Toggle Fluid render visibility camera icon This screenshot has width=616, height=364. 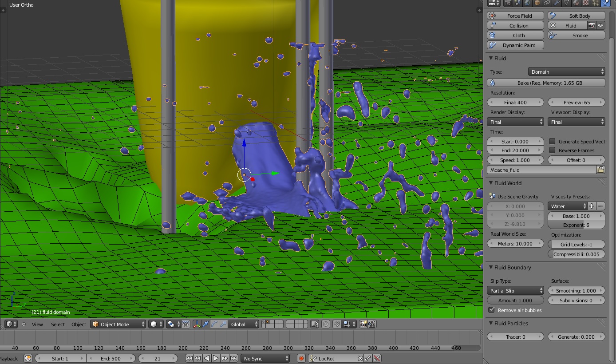coord(592,25)
